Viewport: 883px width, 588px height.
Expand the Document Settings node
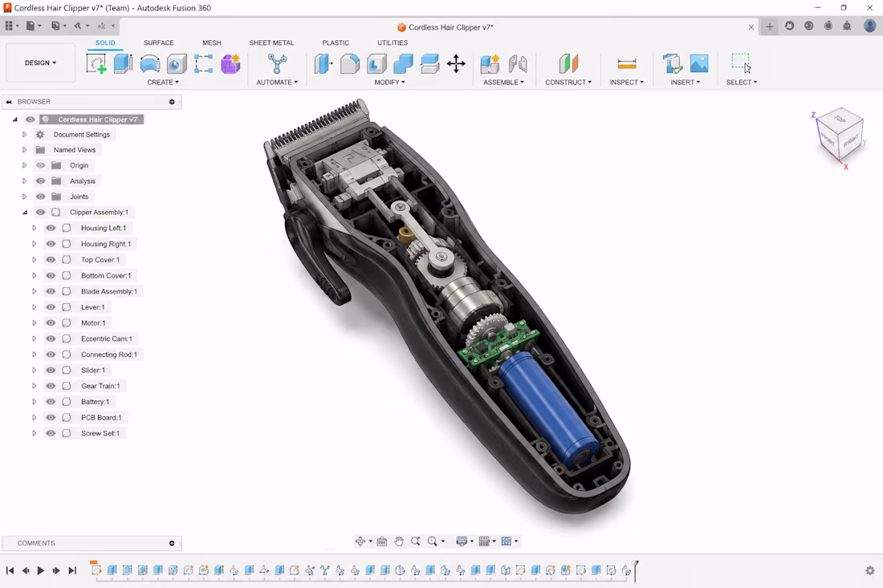coord(24,135)
